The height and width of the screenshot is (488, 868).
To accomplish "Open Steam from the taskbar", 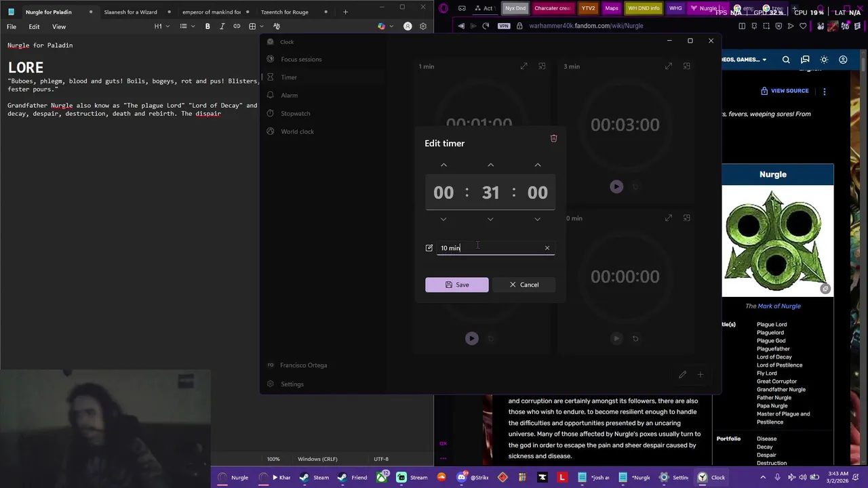I will tap(315, 477).
